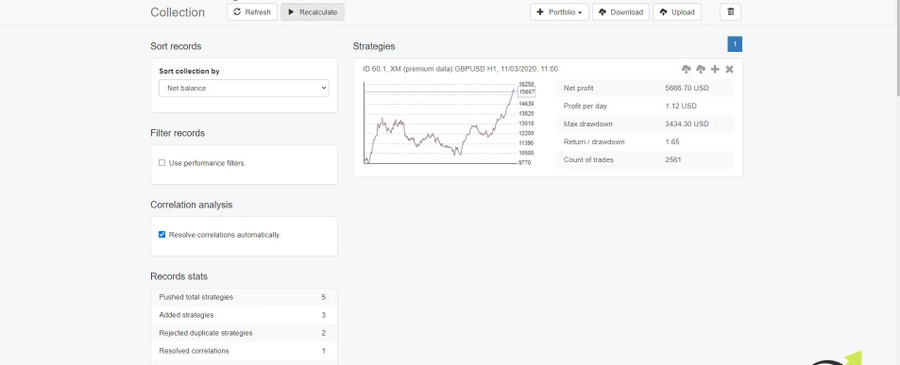Viewport: 900px width, 365px height.
Task: Select page 1 in Strategies pagination
Action: tap(735, 44)
